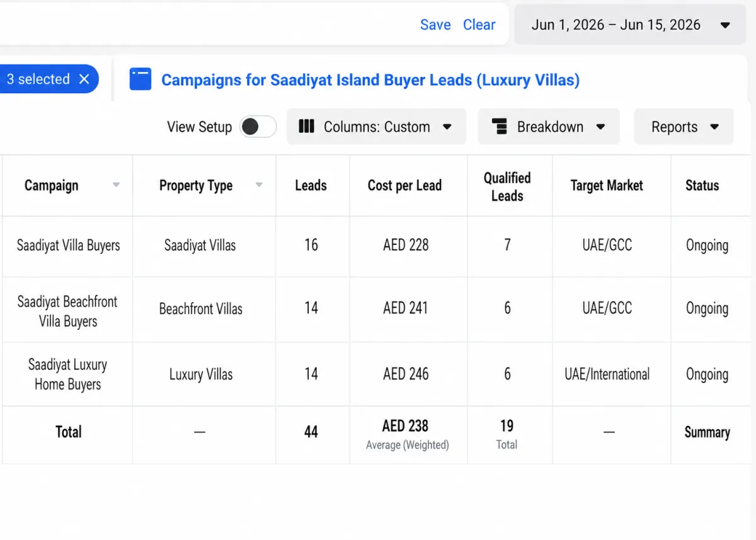The width and height of the screenshot is (756, 540).
Task: Click the Property Type column sort arrow
Action: tap(259, 185)
